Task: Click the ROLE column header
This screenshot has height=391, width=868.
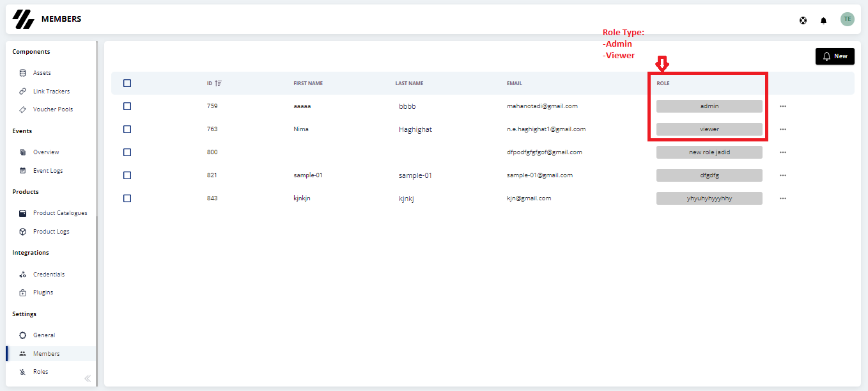Action: (x=663, y=83)
